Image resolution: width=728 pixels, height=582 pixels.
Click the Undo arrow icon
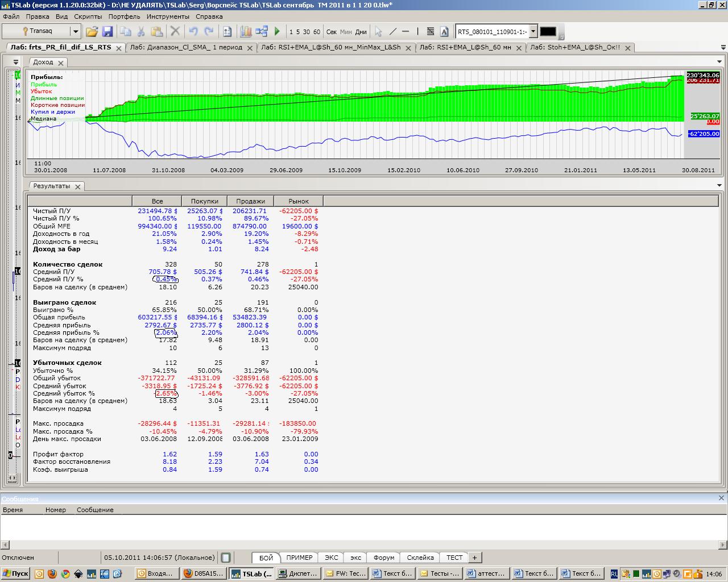coord(193,32)
